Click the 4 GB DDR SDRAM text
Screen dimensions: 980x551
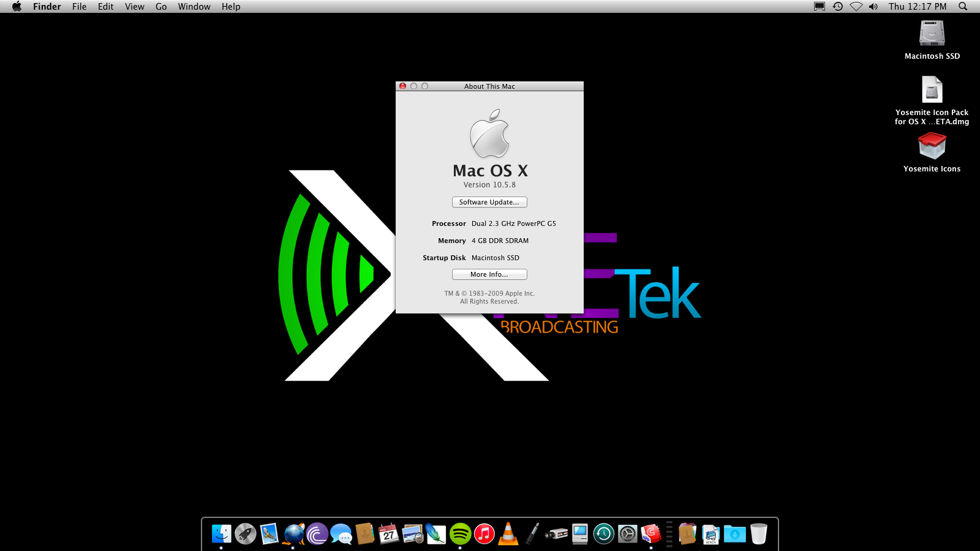[x=500, y=241]
